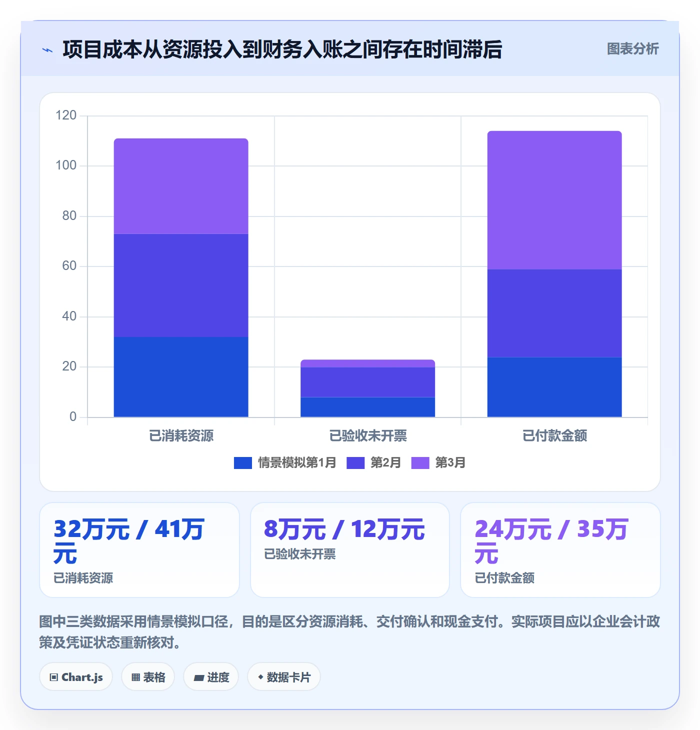Click the 图表分析 label in header

[x=632, y=49]
